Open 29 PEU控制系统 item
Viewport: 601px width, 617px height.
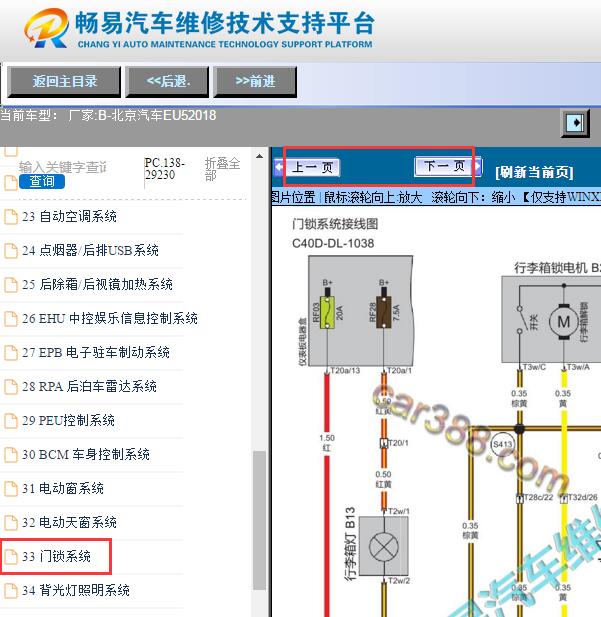pyautogui.click(x=68, y=420)
